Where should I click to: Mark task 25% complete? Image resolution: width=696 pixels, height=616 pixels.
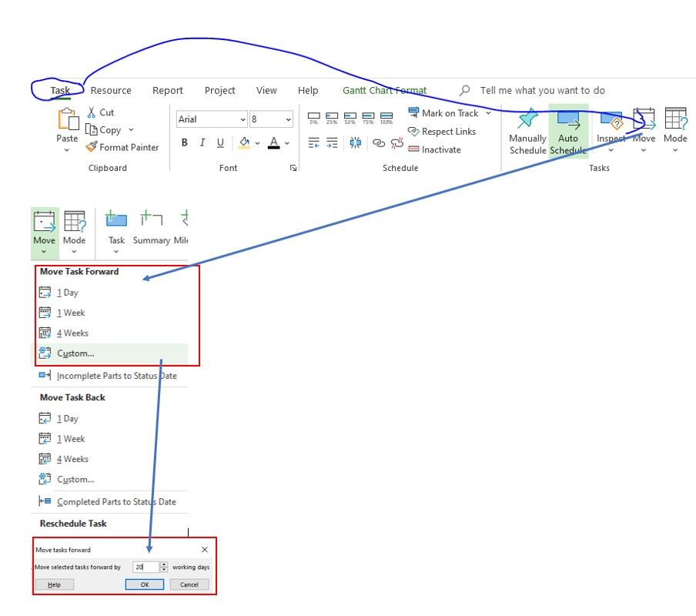332,118
